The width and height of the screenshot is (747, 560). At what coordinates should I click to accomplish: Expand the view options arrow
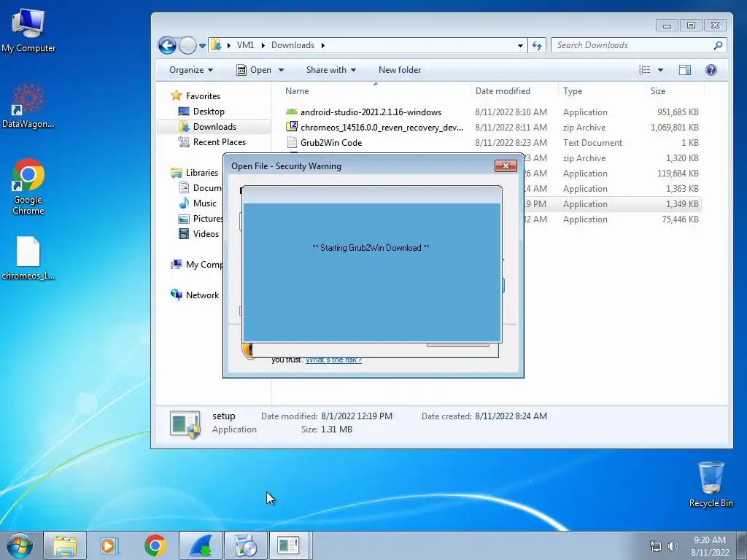pyautogui.click(x=660, y=70)
